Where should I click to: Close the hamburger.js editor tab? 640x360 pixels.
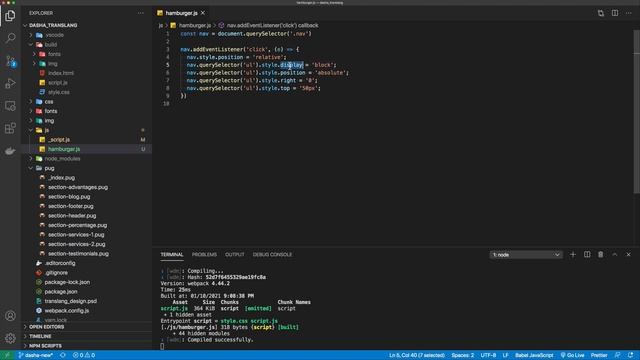[x=203, y=13]
